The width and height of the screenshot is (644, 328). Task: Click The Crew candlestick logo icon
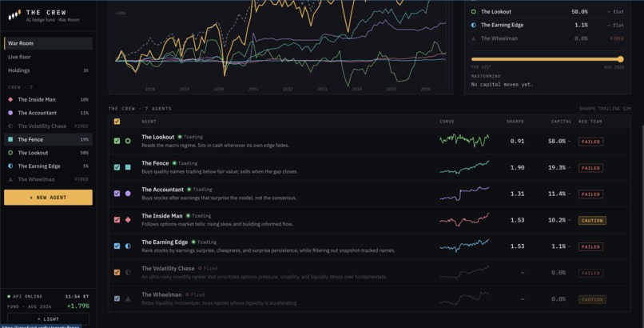pyautogui.click(x=14, y=16)
